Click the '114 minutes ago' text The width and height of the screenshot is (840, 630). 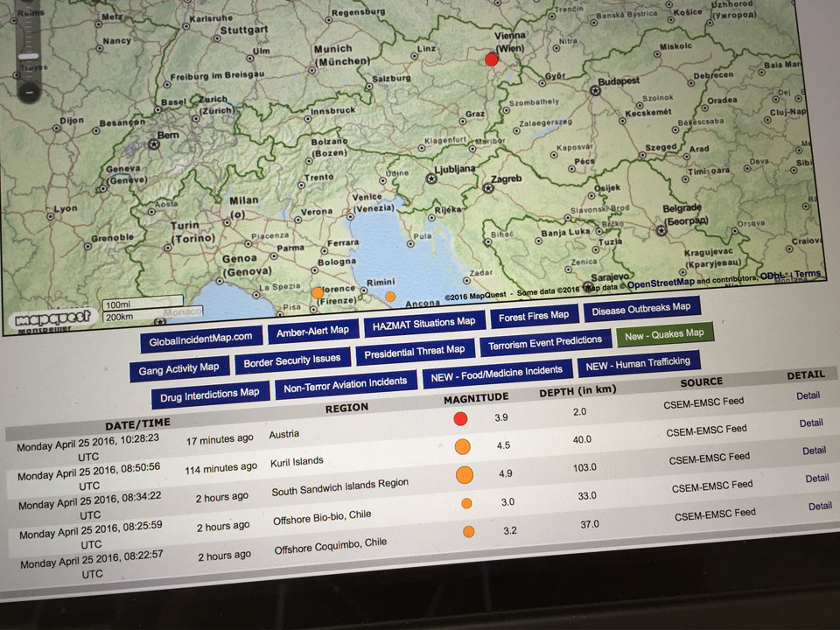(220, 469)
